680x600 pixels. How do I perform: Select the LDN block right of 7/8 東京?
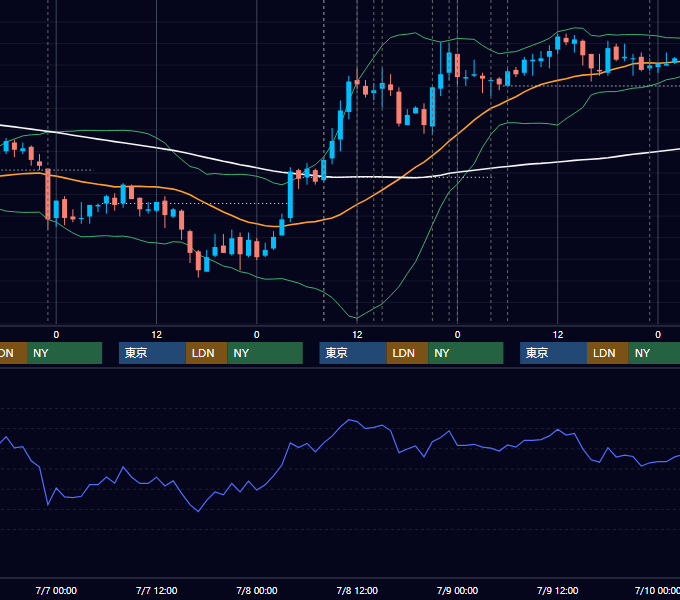pos(407,353)
